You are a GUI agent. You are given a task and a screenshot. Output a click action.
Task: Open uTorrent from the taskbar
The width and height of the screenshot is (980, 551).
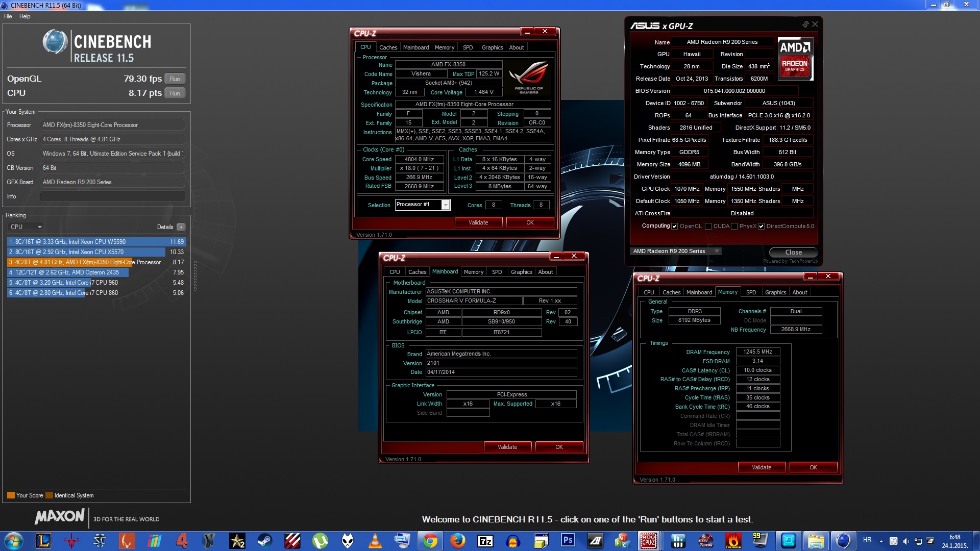click(x=320, y=540)
